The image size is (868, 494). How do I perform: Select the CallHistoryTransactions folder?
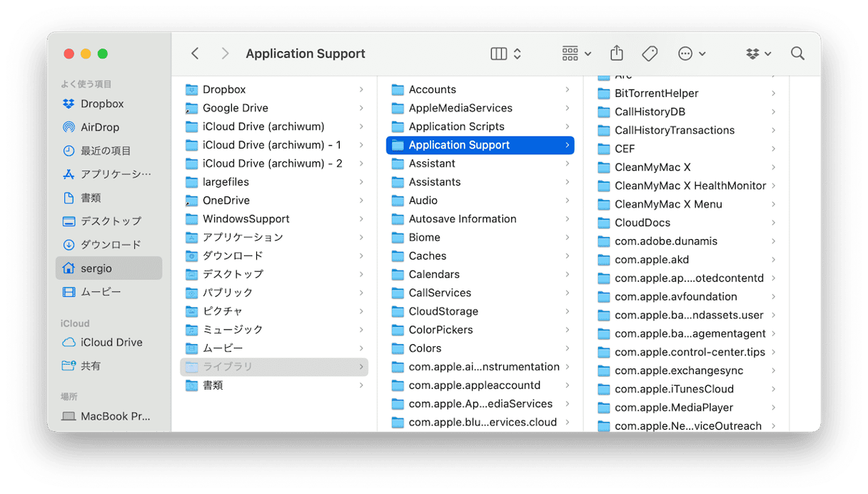coord(687,131)
